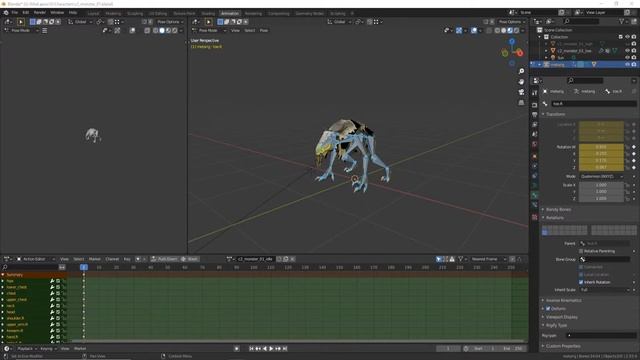Toggle the hips channel mute checkbox
This screenshot has height=360, width=640.
click(58, 281)
